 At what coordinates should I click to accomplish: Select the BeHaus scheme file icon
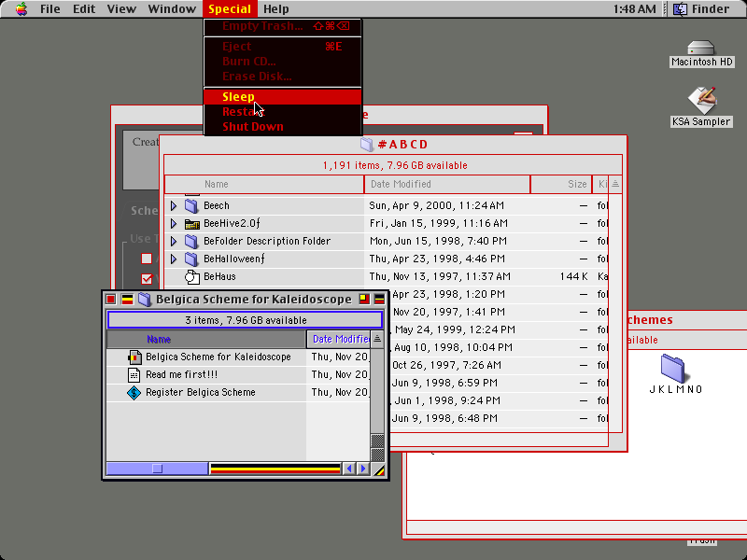(x=191, y=276)
